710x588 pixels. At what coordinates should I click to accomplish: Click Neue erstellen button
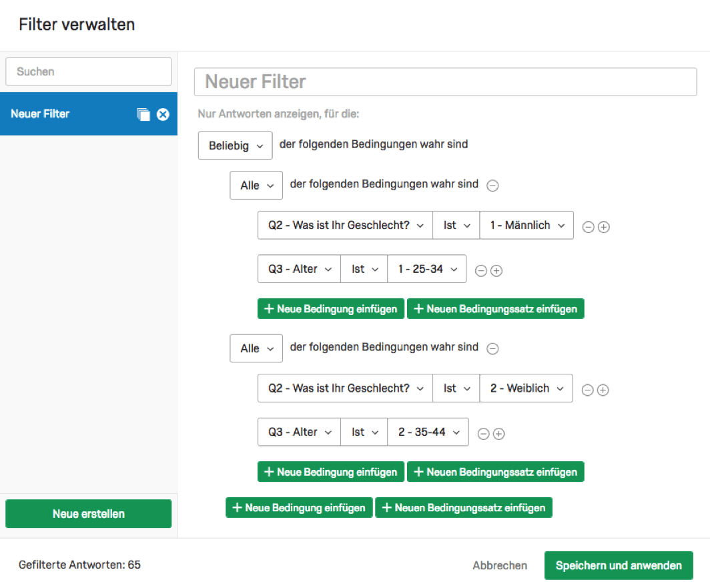point(89,514)
